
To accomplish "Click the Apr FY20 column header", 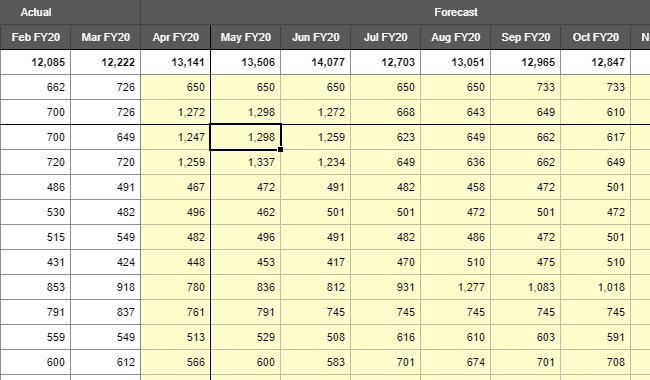I will [x=176, y=37].
